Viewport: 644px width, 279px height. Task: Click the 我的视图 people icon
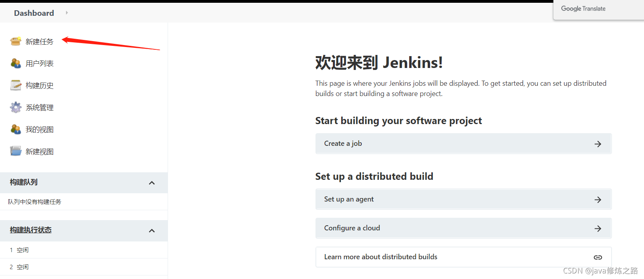[16, 129]
